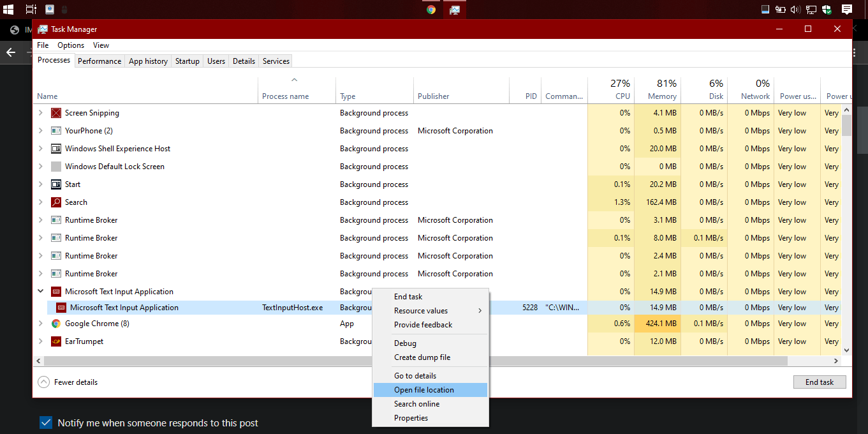Expand the Screen Snipping process
Screen dimensions: 868x434
click(41, 113)
